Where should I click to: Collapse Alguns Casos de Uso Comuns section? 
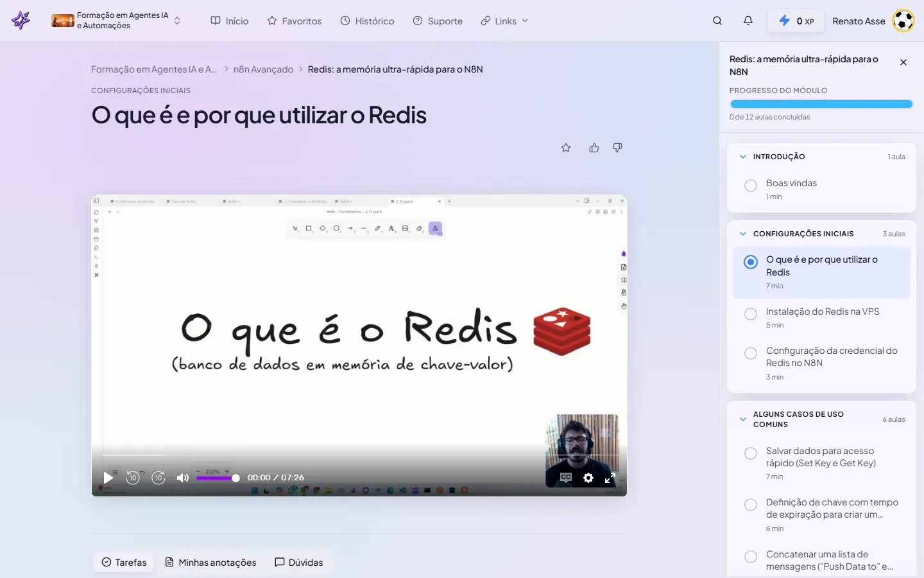coord(743,419)
